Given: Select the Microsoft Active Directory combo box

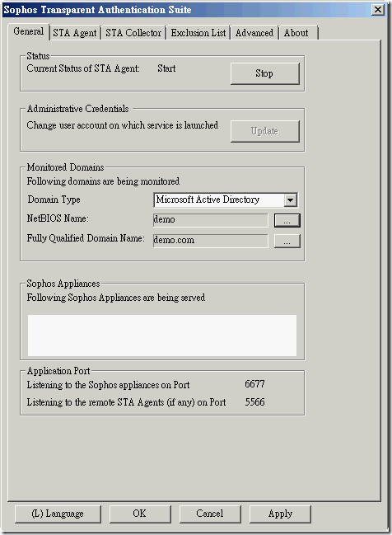Looking at the screenshot, I should 226,200.
